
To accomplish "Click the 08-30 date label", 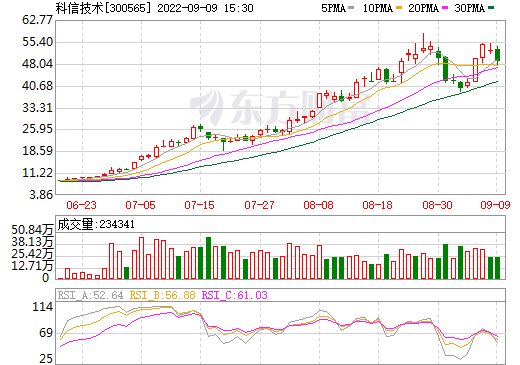I will click(437, 205).
